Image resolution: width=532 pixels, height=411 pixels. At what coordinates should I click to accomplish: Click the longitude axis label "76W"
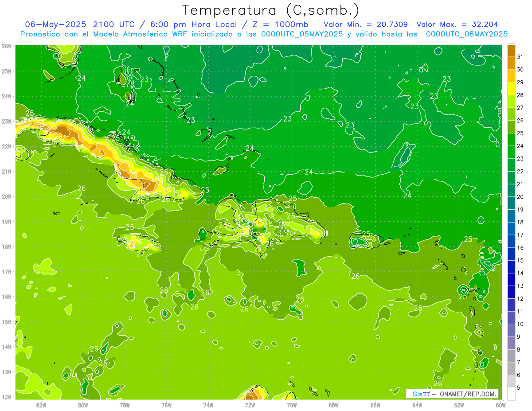(166, 405)
